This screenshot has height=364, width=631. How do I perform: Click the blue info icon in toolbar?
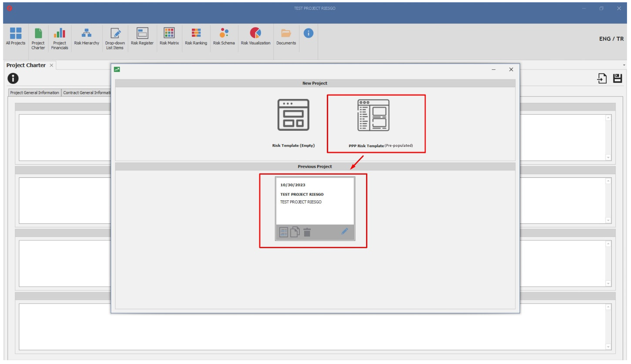[x=308, y=33]
